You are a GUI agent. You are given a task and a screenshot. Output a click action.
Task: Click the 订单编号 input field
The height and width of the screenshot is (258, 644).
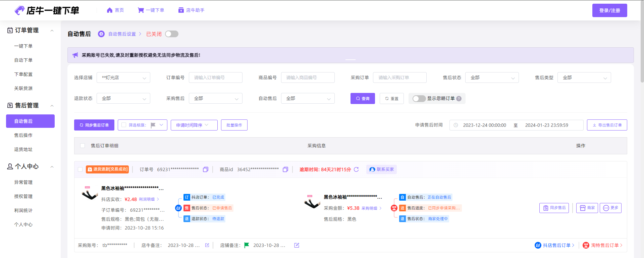click(216, 78)
